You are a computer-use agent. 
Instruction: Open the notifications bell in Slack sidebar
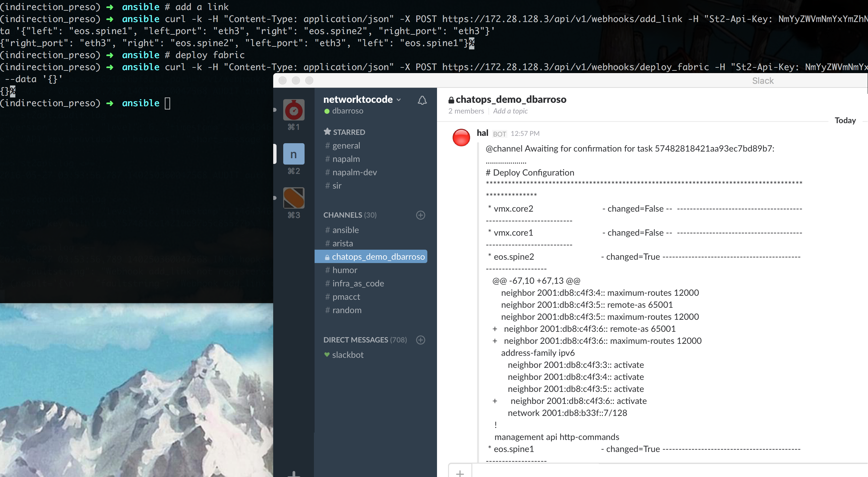point(422,100)
